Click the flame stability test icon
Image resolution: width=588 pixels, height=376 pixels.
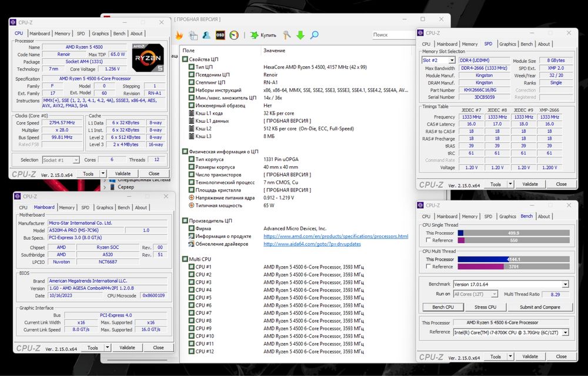click(179, 35)
